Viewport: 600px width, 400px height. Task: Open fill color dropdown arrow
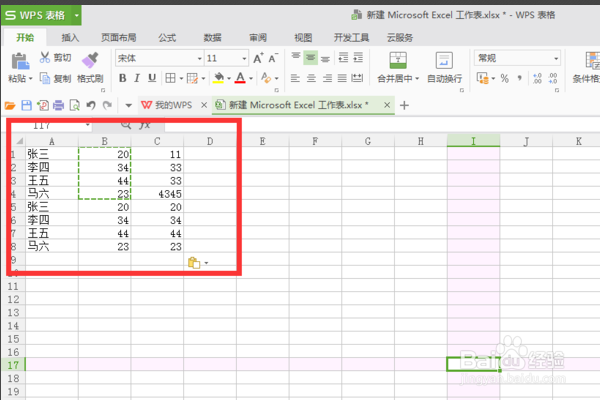pos(229,78)
